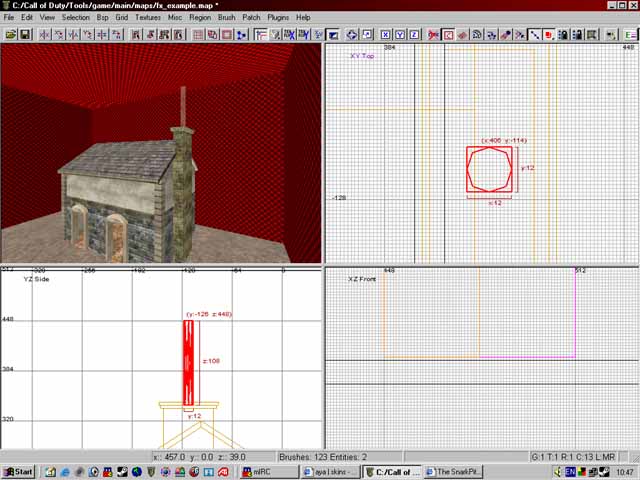640x480 pixels.
Task: Open the Textures menu
Action: (148, 17)
